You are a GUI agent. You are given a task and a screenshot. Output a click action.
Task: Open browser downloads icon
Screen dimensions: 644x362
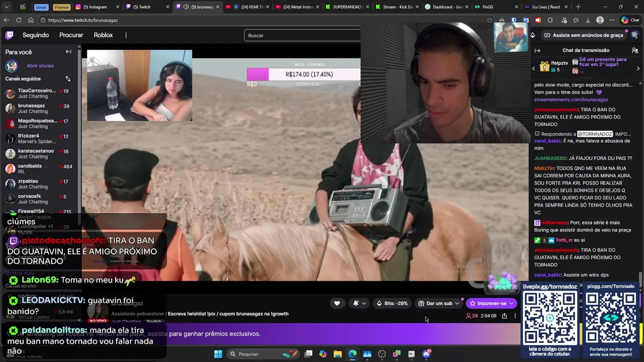tap(588, 20)
